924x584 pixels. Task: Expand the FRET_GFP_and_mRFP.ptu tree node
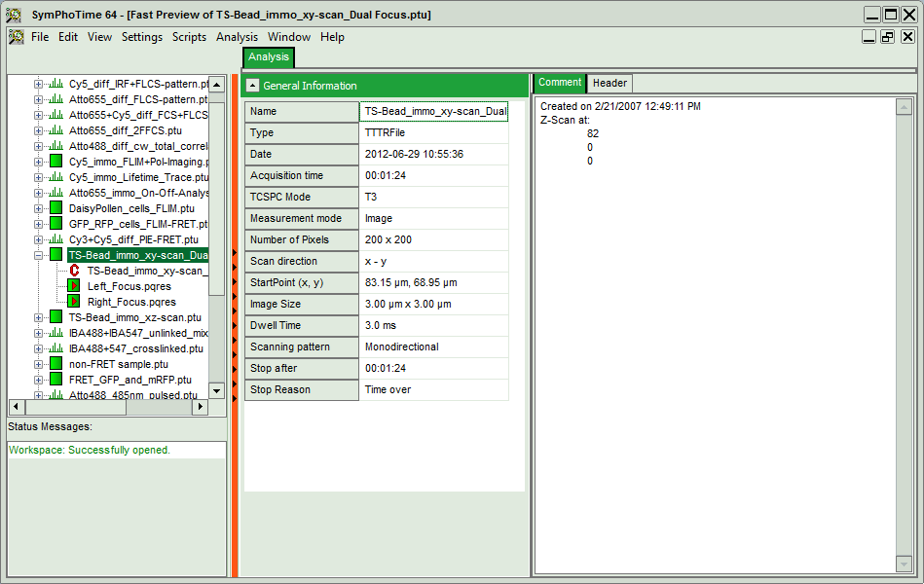39,380
